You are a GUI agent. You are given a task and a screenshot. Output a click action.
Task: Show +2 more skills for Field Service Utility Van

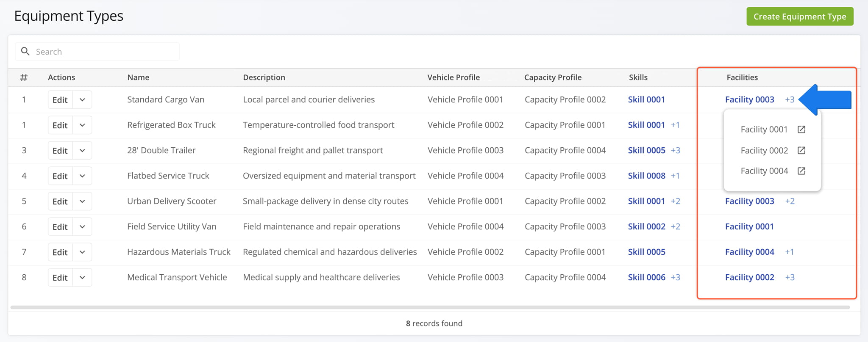click(676, 226)
